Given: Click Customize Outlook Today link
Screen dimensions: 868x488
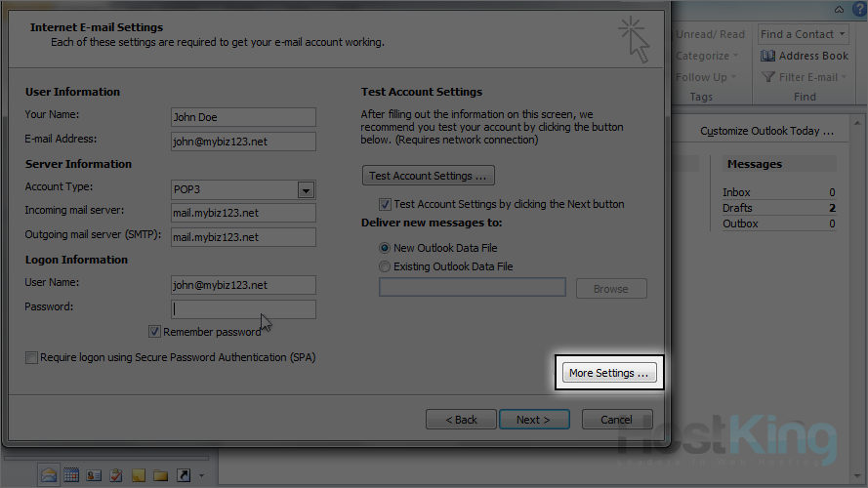Looking at the screenshot, I should click(766, 131).
